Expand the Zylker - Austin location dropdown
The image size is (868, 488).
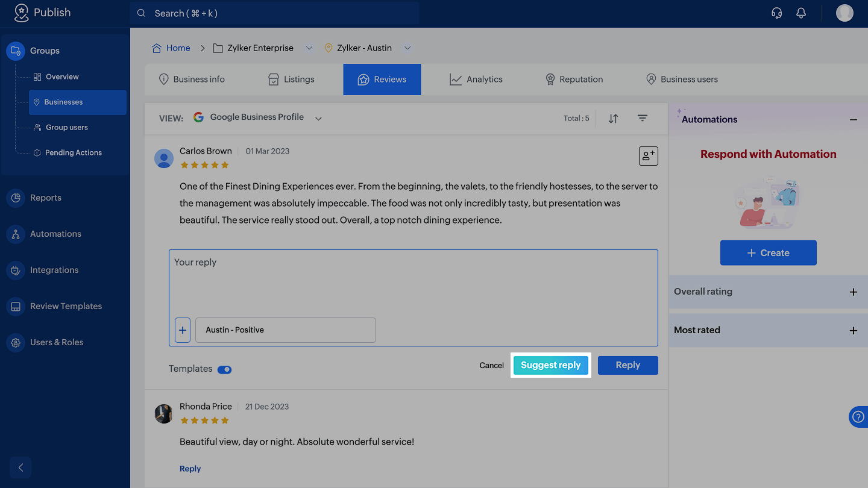coord(407,48)
